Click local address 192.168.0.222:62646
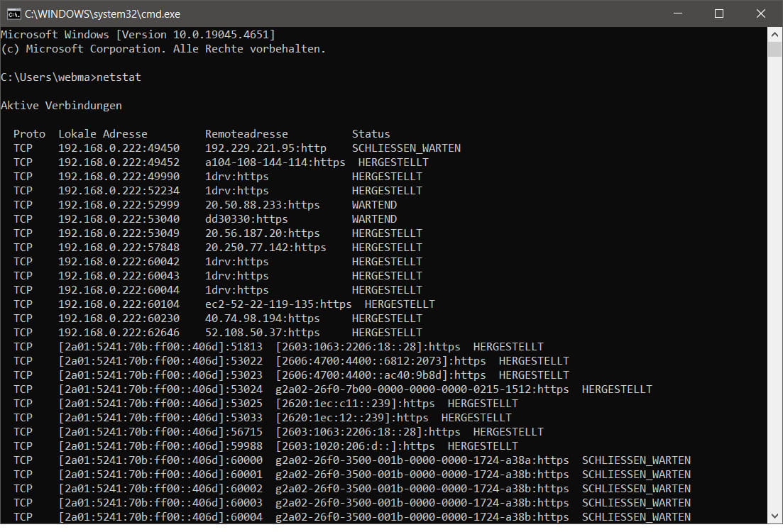The width and height of the screenshot is (783, 532). [119, 333]
